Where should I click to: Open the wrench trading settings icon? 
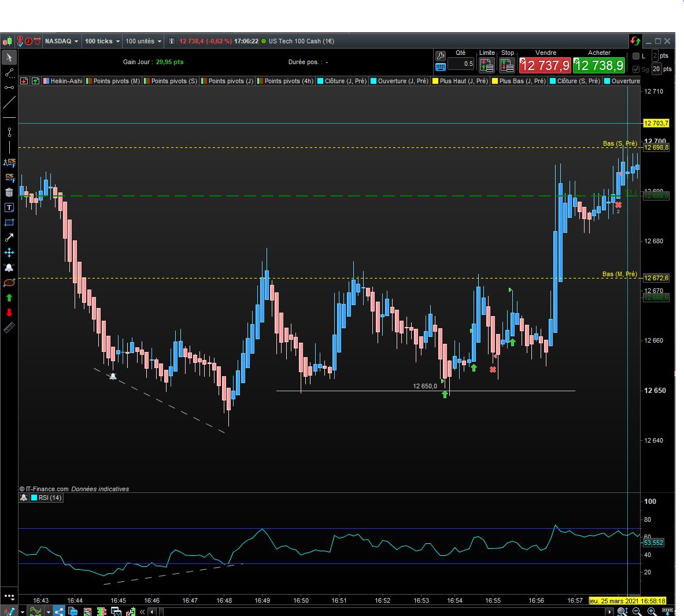click(x=441, y=56)
